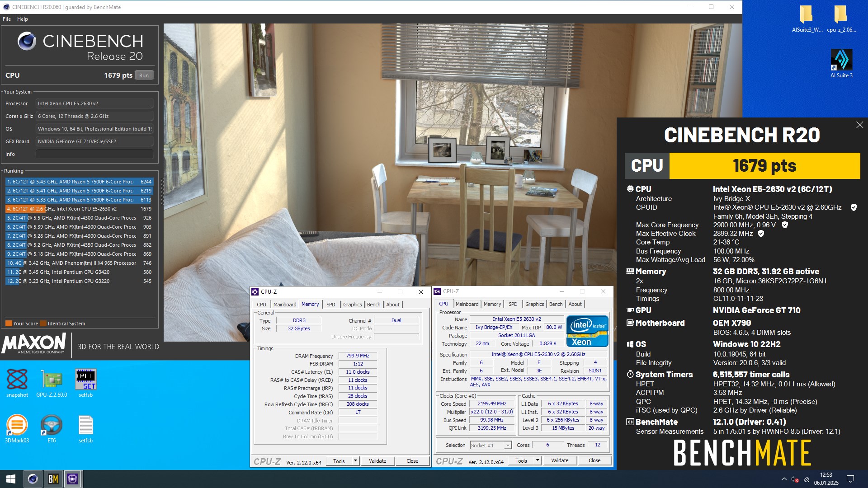
Task: Open the Help menu in Cinebench
Action: coord(23,19)
